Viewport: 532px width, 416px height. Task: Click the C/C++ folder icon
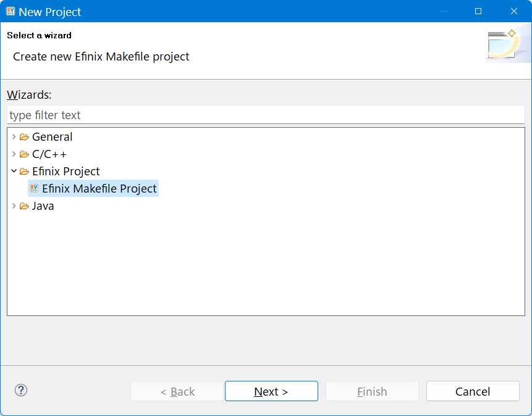(x=24, y=154)
